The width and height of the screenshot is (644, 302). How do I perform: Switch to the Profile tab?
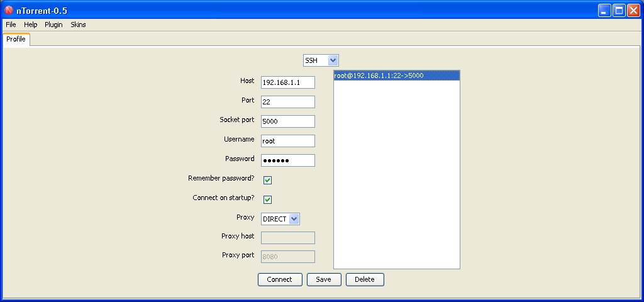pos(16,39)
